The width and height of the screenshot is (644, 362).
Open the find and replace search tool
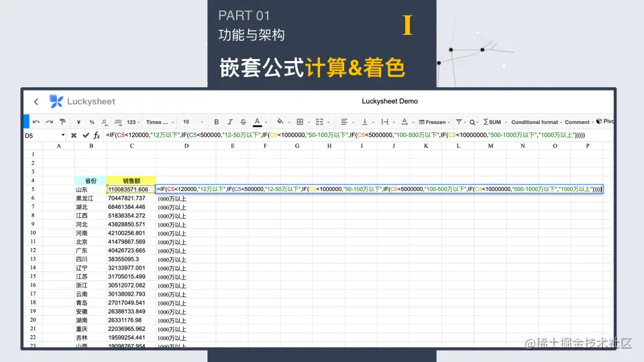coord(472,122)
